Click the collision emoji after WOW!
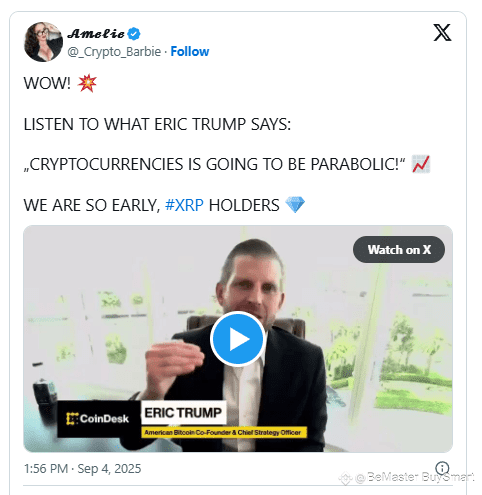 (x=87, y=83)
